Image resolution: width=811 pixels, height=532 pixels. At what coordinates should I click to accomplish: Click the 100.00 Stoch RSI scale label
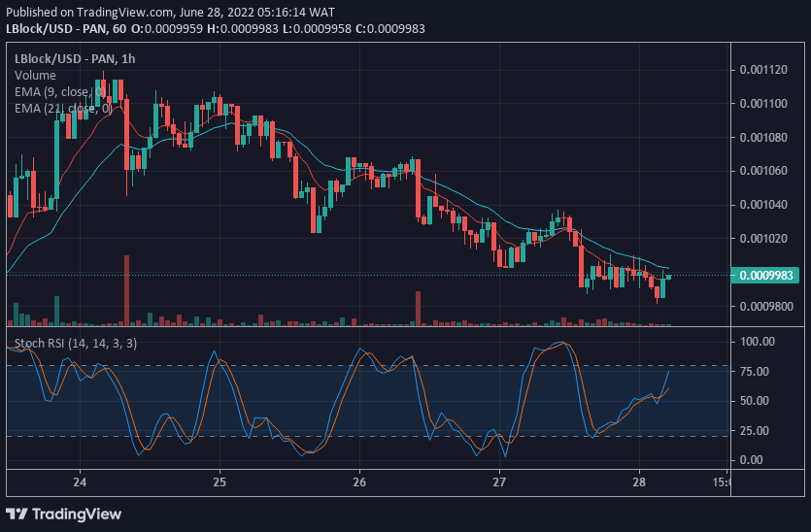click(758, 341)
